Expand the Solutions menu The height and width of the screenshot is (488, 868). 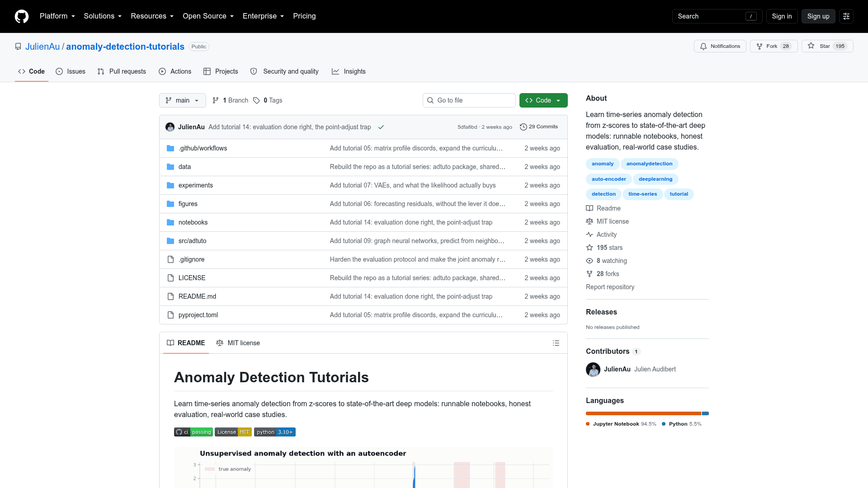point(103,16)
